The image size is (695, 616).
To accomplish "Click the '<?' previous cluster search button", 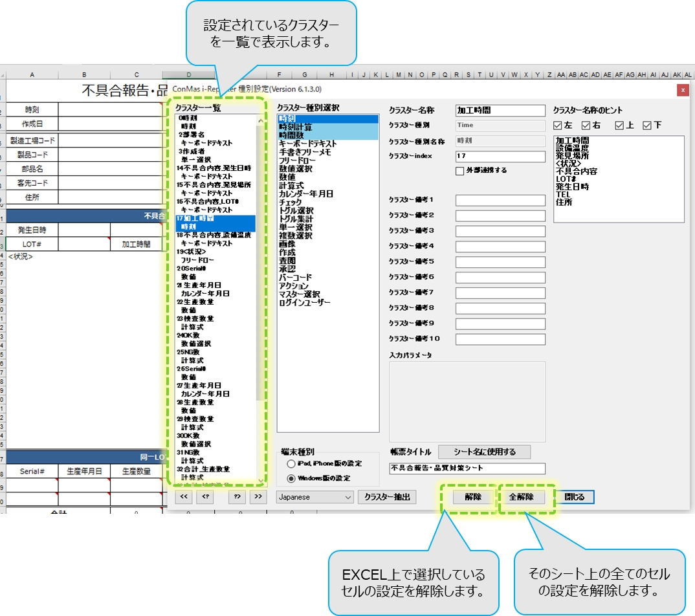I will point(206,497).
